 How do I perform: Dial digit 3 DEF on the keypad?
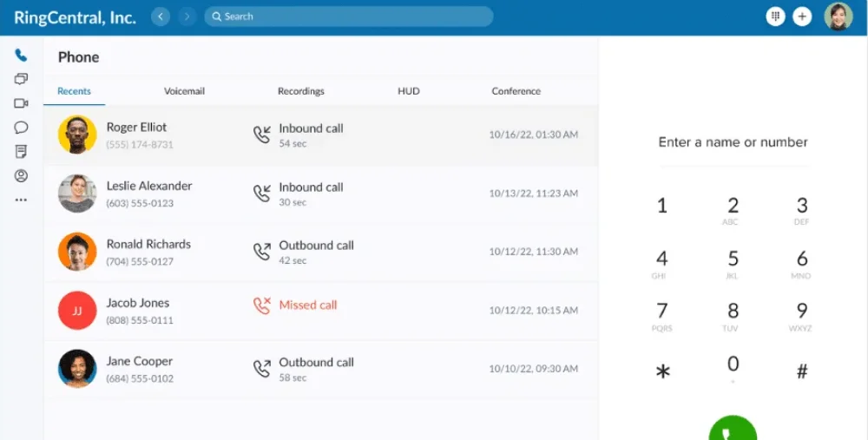pos(801,210)
